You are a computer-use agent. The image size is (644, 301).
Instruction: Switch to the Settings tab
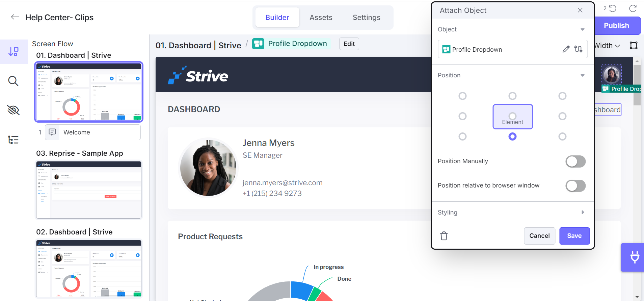click(x=367, y=17)
